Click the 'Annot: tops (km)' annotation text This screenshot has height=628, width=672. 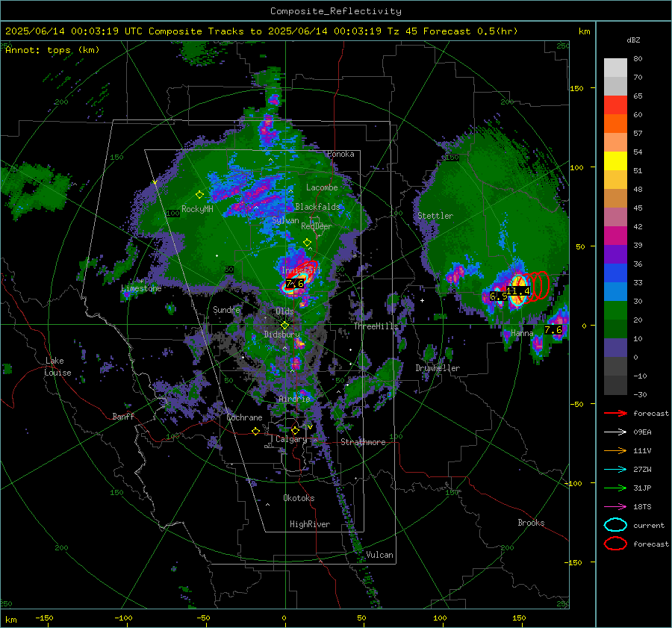(52, 50)
